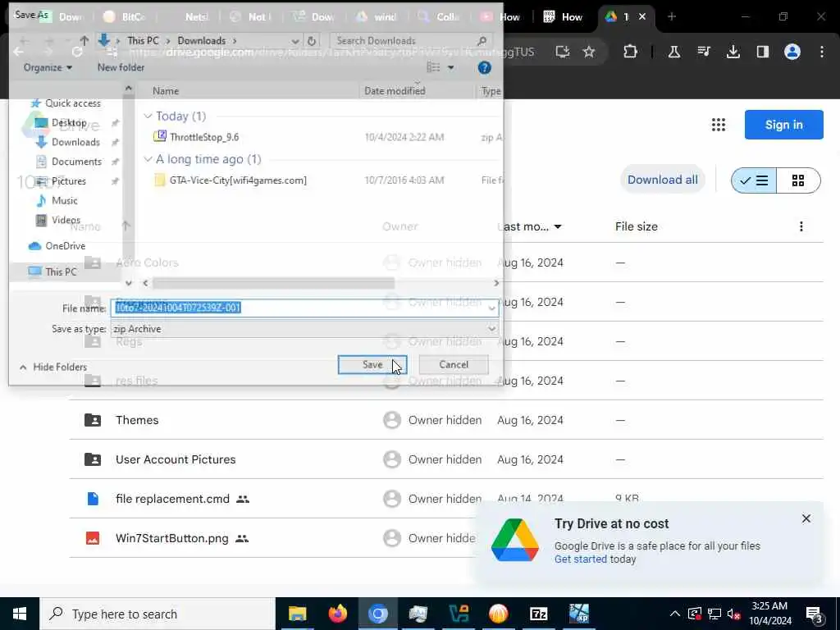The width and height of the screenshot is (840, 630).
Task: Collapse folders with Hide Folders
Action: (53, 367)
